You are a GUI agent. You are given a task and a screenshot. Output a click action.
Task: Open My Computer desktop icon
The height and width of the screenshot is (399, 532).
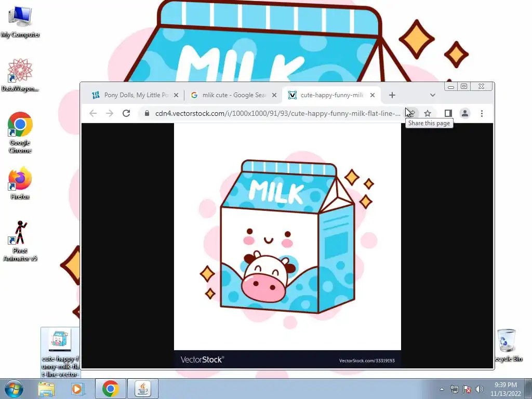point(20,21)
